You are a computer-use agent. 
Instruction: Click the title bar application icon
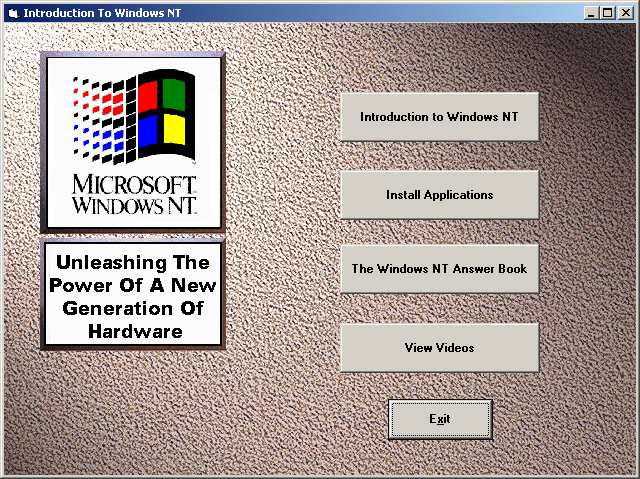14,13
